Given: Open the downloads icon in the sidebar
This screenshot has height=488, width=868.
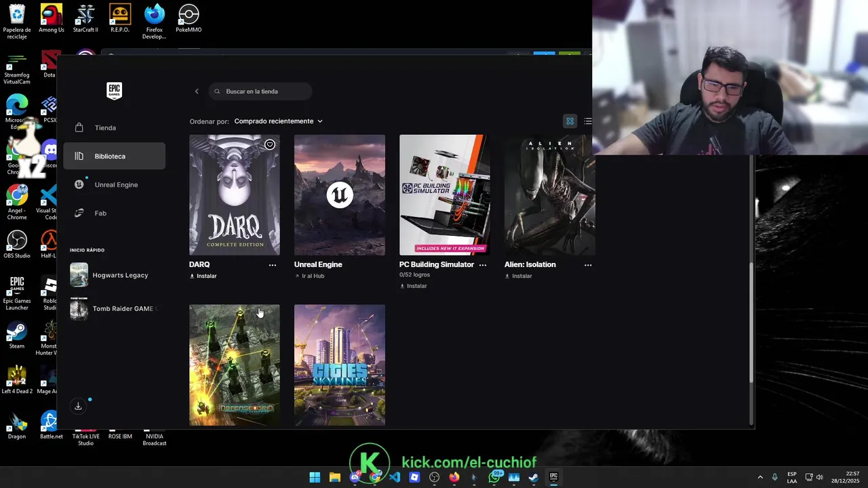Looking at the screenshot, I should coord(78,406).
